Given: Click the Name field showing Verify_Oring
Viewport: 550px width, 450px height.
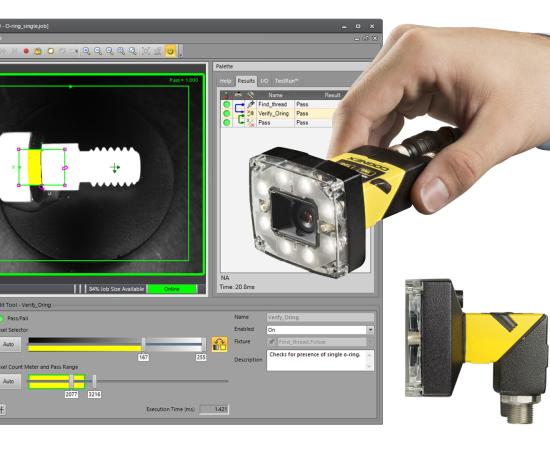Looking at the screenshot, I should 320,317.
